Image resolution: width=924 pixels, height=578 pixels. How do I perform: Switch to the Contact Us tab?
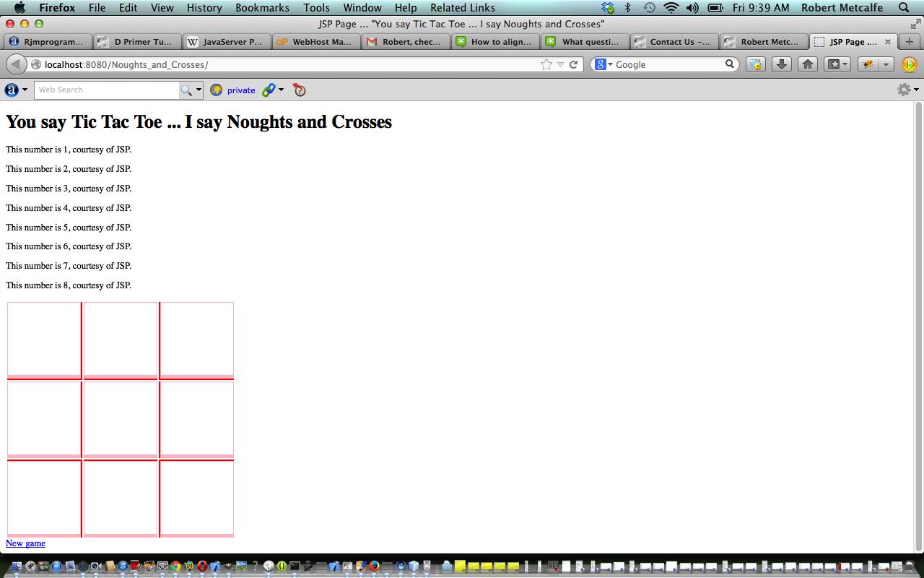tap(674, 42)
